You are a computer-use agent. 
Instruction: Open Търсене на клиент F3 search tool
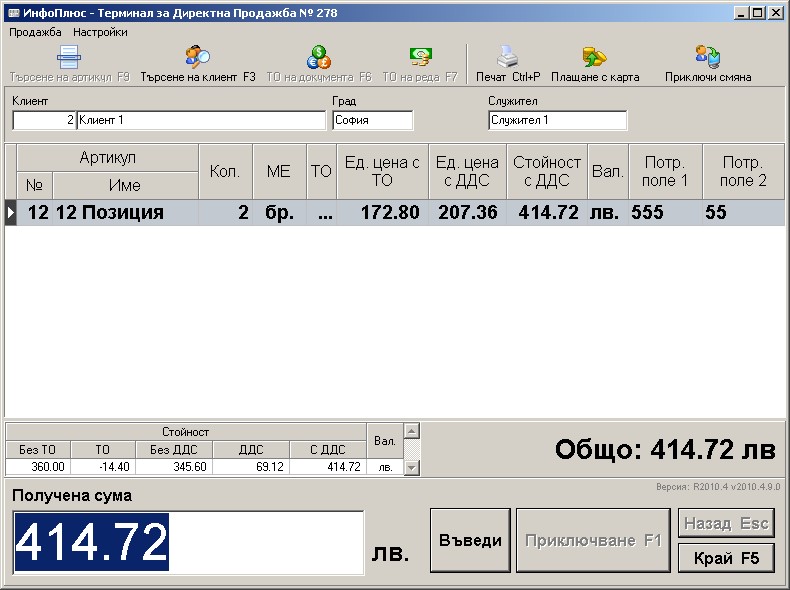198,57
